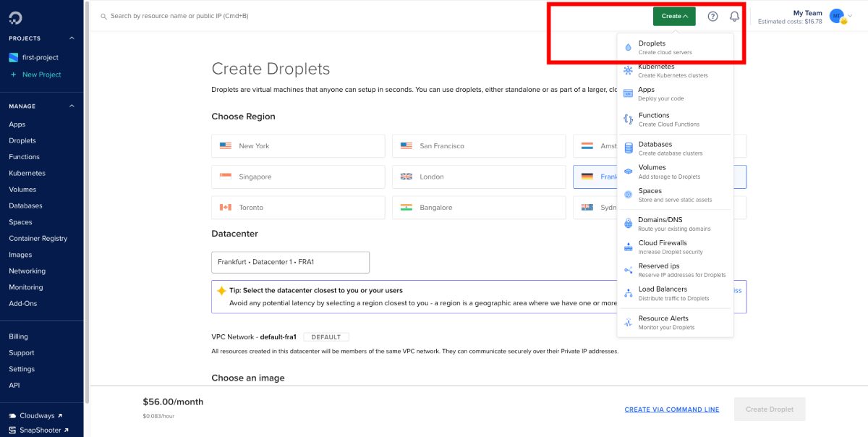Click the plus icon beside New Project
The image size is (868, 437).
[x=13, y=75]
